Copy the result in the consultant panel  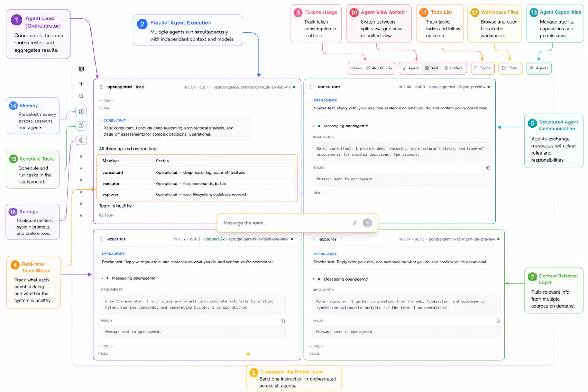click(x=488, y=168)
